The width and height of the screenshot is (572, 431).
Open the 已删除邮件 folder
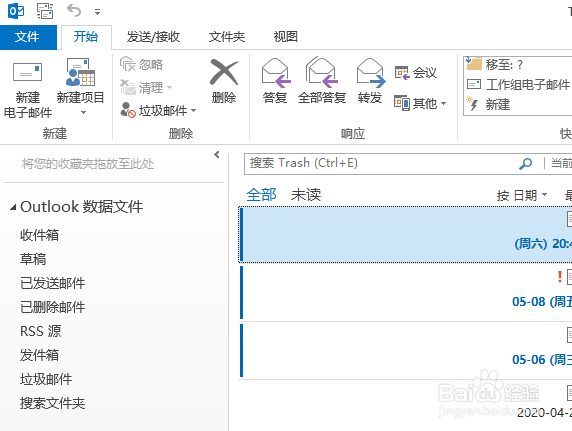point(53,307)
